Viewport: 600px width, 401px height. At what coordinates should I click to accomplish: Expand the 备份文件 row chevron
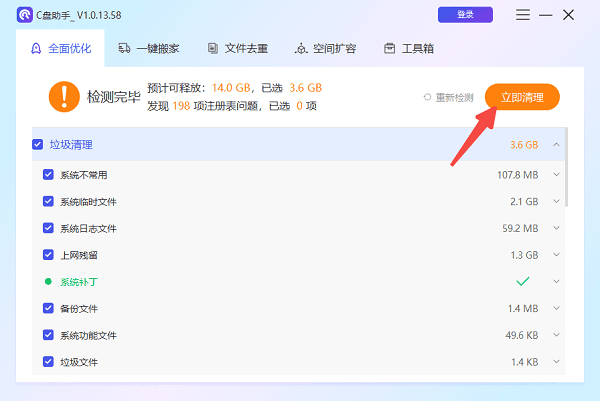coord(556,308)
